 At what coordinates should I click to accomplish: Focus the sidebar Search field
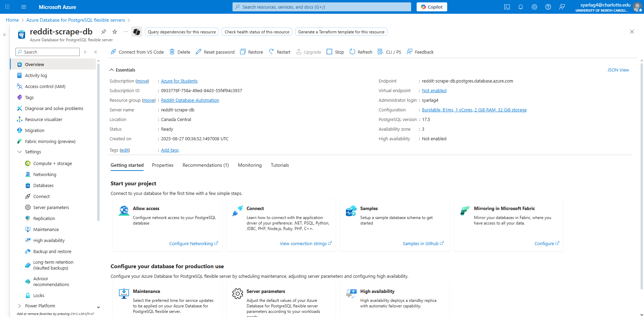(47, 52)
